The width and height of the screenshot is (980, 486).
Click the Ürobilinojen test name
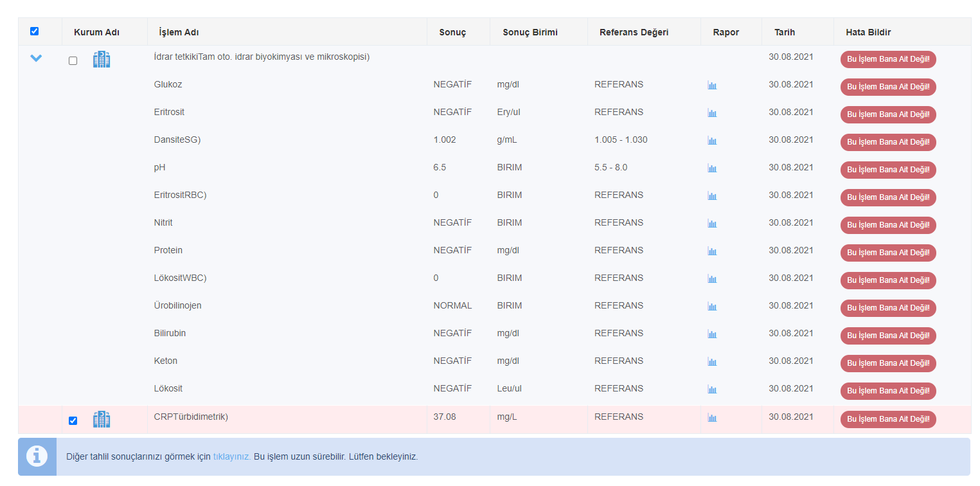(177, 305)
